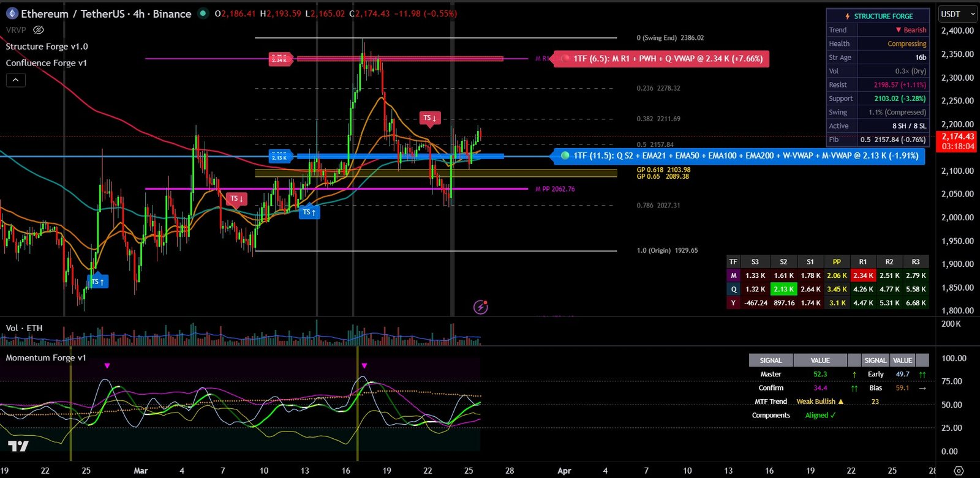980x478 pixels.
Task: Toggle the VRVP visibility eye icon
Action: 39,29
